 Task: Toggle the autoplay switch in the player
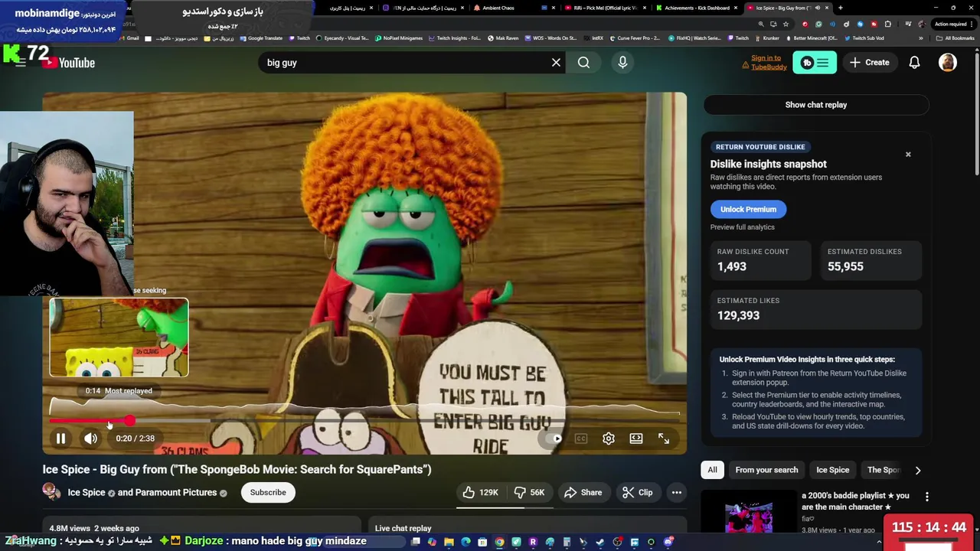[x=553, y=439]
